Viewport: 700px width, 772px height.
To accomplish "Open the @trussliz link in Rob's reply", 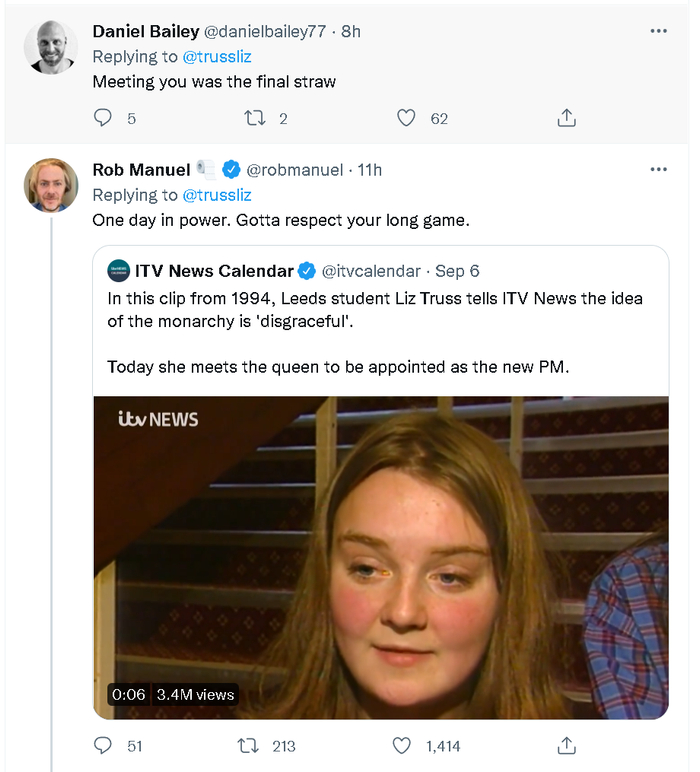I will point(217,194).
